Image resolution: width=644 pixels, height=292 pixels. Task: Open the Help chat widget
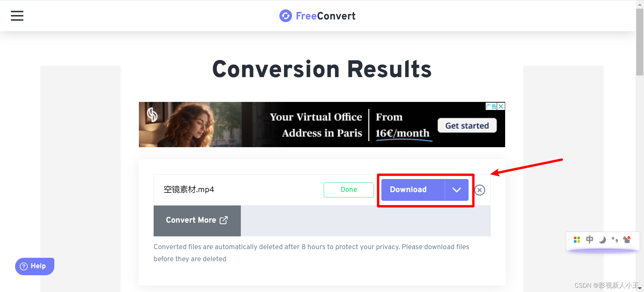(35, 266)
